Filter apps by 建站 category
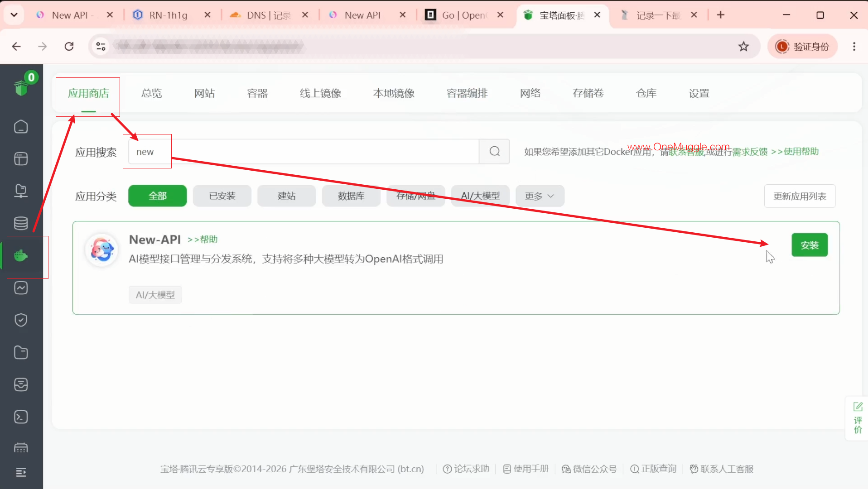Screen dimensions: 868x489 pyautogui.click(x=287, y=196)
